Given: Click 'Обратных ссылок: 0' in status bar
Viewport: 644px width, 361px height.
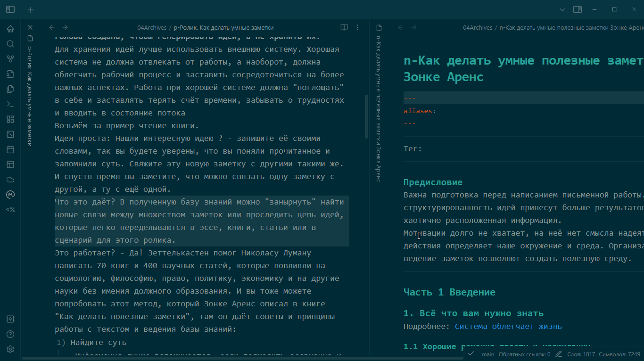Looking at the screenshot, I should pyautogui.click(x=524, y=354).
